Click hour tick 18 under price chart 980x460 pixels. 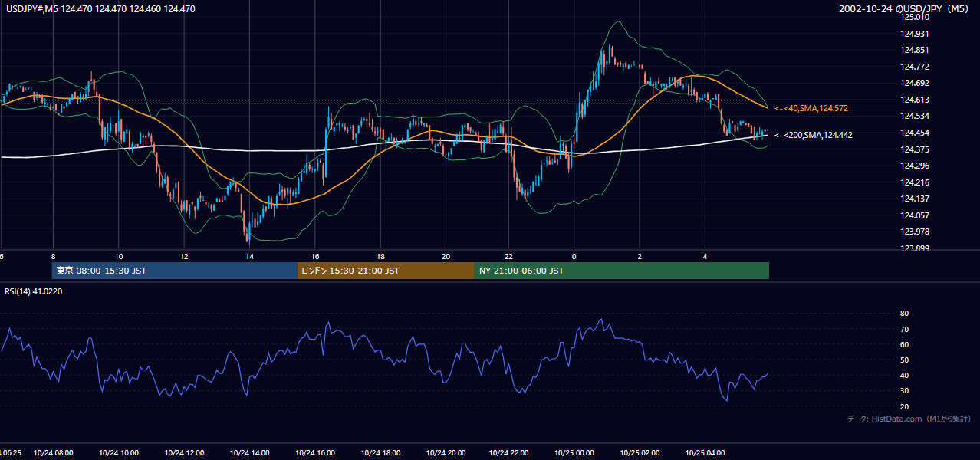pyautogui.click(x=380, y=256)
